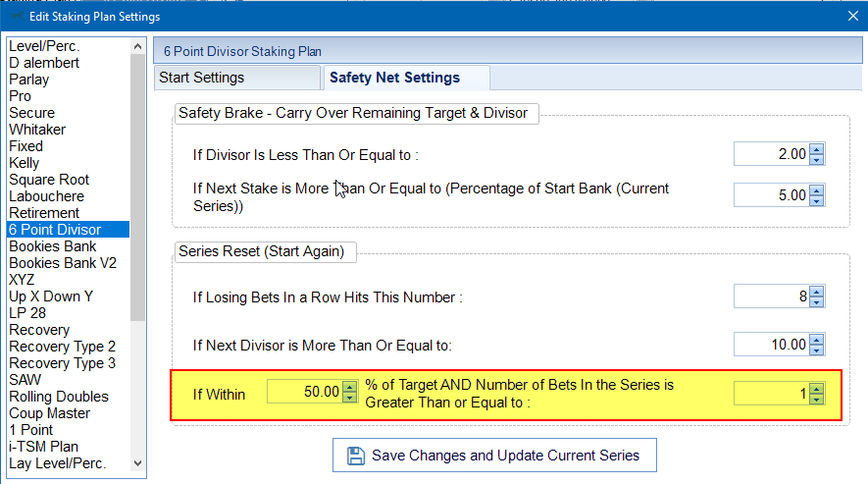Pick the Coup Master plan
This screenshot has width=868, height=484.
(49, 413)
